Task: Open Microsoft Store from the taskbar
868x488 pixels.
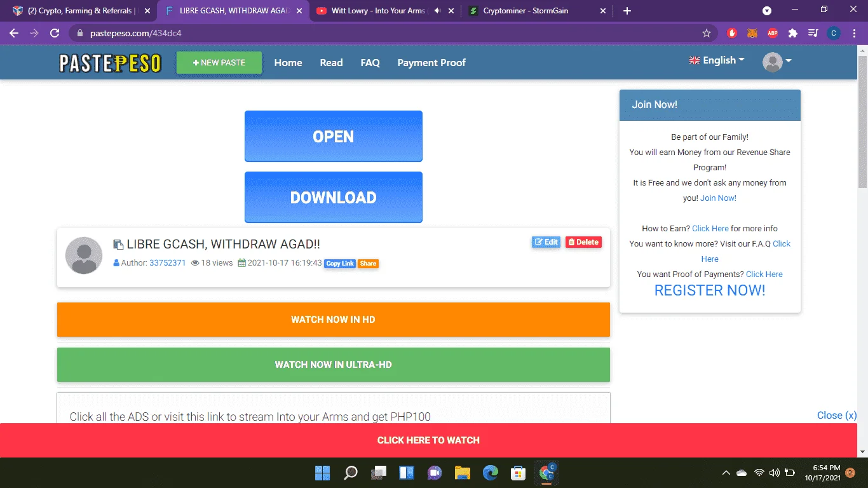Action: (519, 473)
